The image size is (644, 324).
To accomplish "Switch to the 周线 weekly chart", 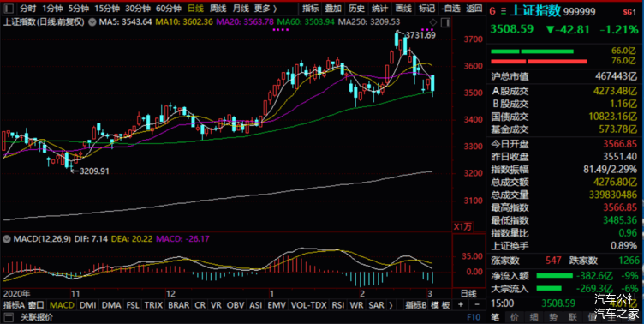I will point(218,9).
